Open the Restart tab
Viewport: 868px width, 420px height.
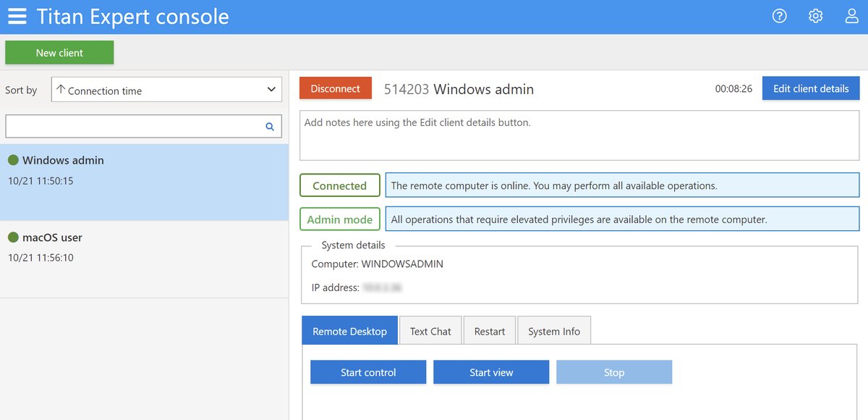coord(490,331)
